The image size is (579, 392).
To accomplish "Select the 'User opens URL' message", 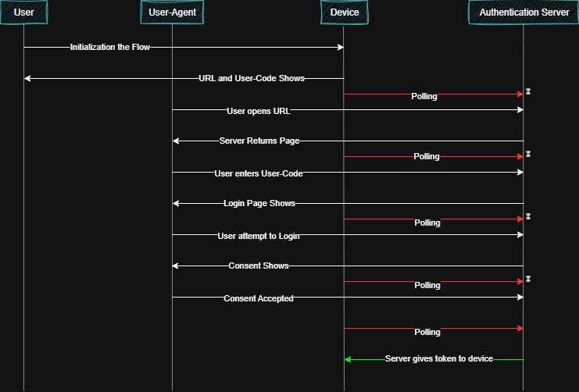I will (x=258, y=111).
